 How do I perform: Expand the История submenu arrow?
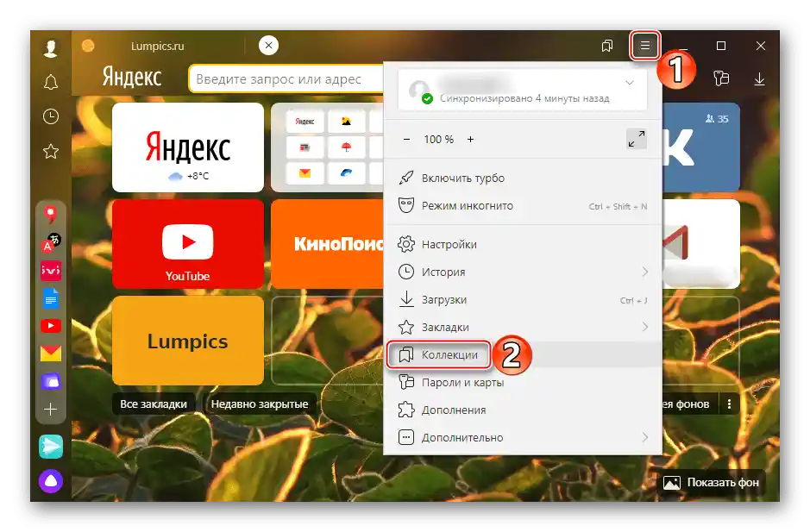[x=644, y=272]
